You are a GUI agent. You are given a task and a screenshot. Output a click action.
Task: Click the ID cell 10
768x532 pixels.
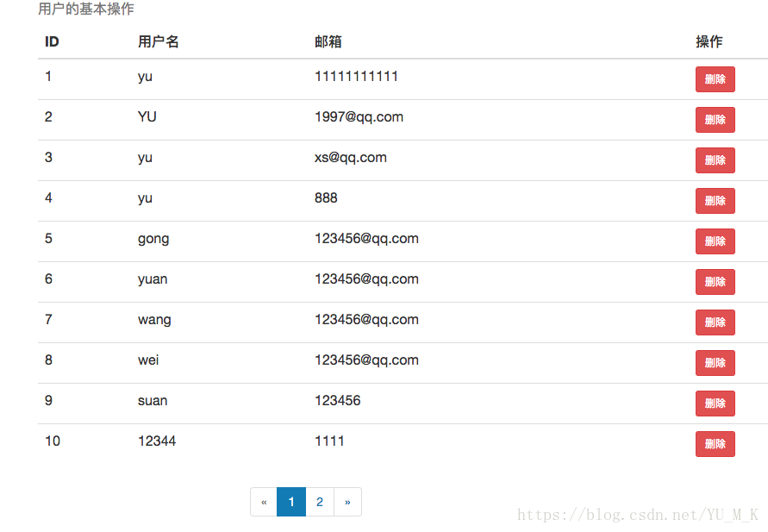53,441
